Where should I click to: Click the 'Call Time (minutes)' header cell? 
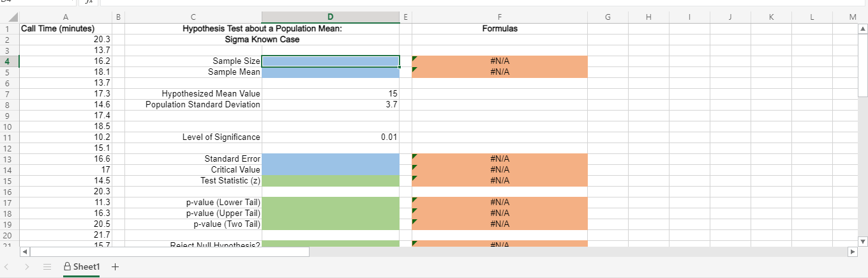(x=66, y=29)
